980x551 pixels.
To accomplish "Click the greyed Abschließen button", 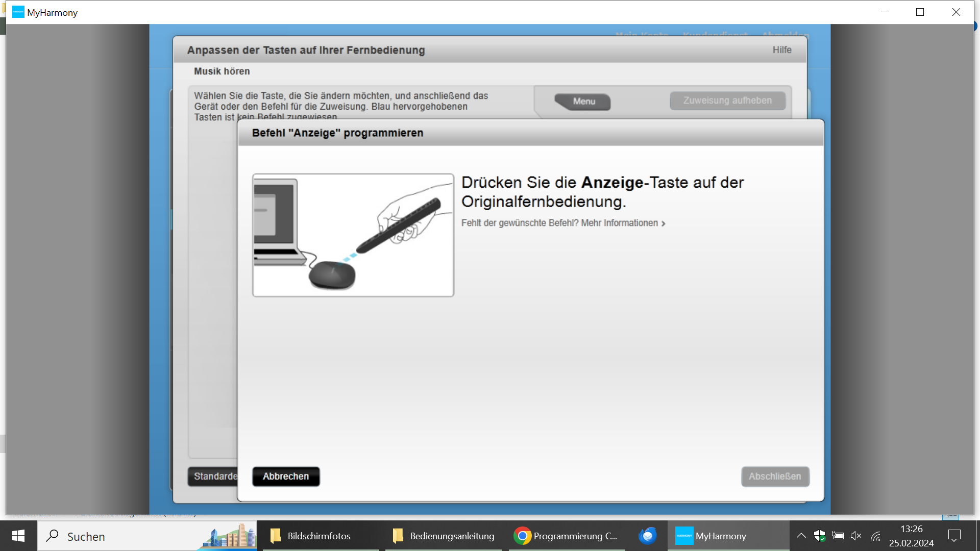I will pos(775,476).
